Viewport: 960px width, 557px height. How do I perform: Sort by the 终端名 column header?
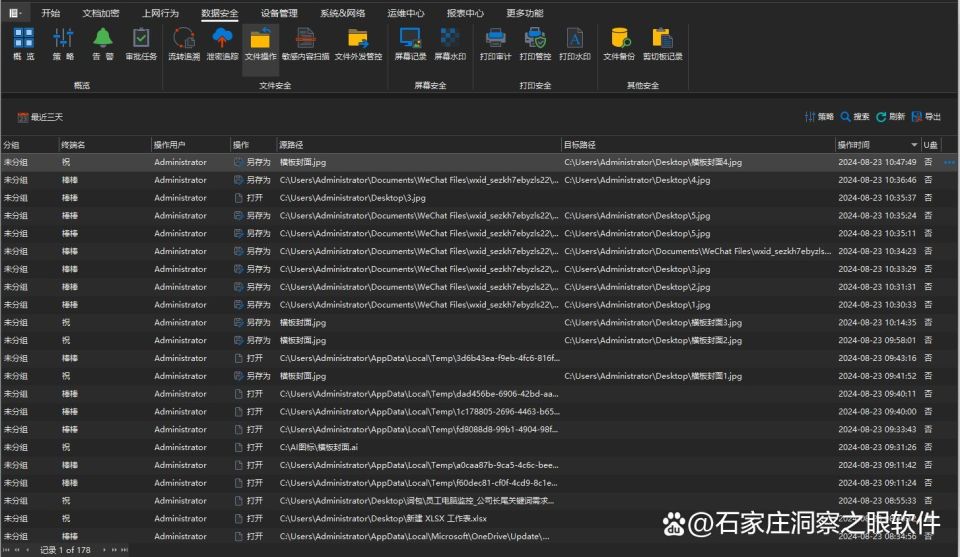[105, 145]
